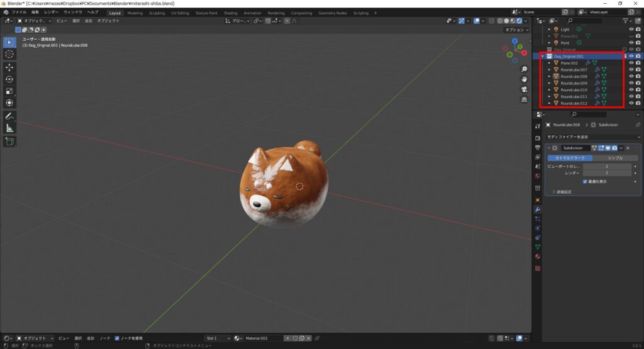The image size is (644, 349).
Task: Remove the Subdivision modifier with X
Action: click(628, 148)
